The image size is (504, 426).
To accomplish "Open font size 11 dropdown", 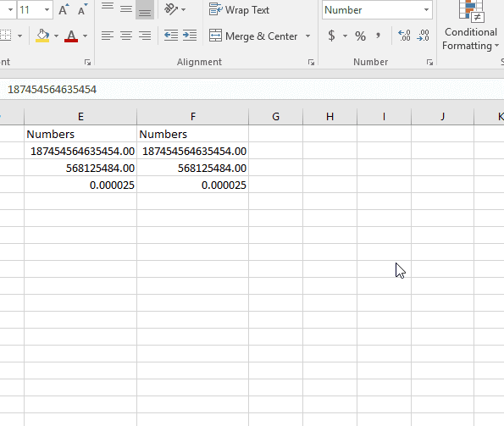I will pyautogui.click(x=47, y=10).
